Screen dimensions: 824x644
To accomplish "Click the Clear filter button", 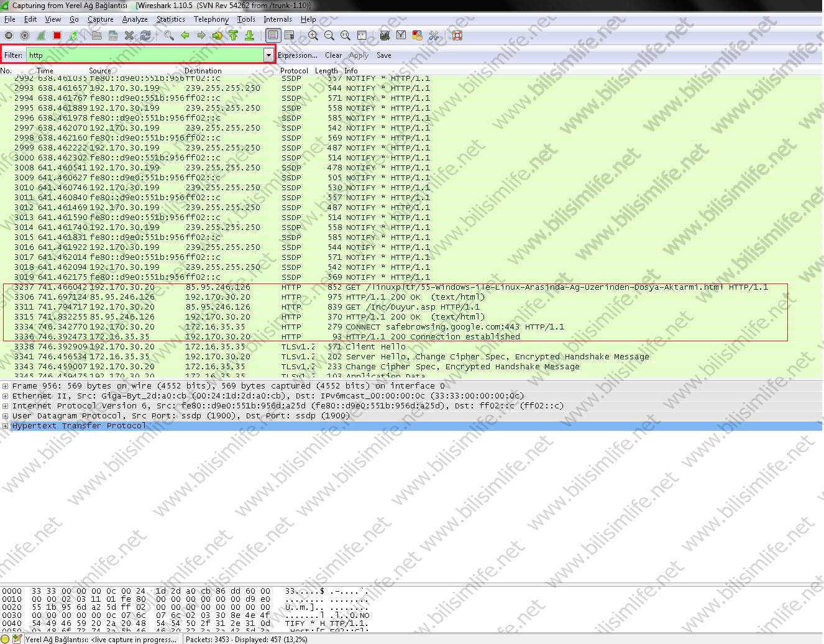I will [333, 55].
